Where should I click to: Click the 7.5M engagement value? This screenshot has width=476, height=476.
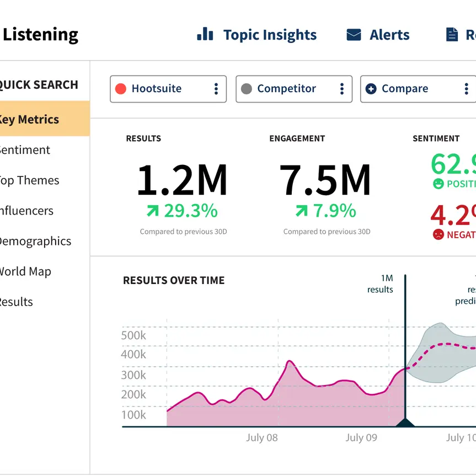[x=325, y=180]
